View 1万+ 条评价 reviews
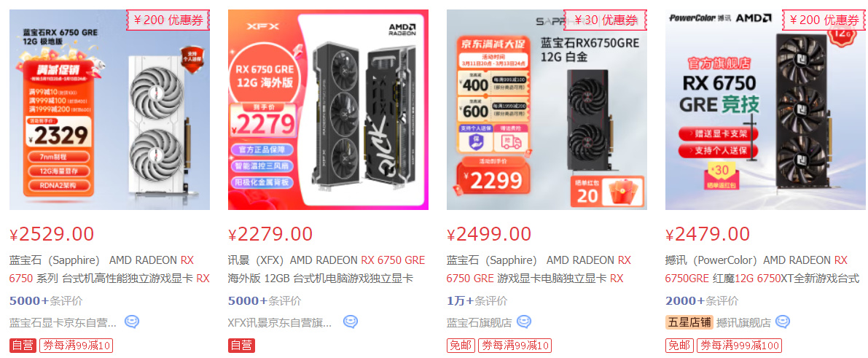 pyautogui.click(x=477, y=301)
